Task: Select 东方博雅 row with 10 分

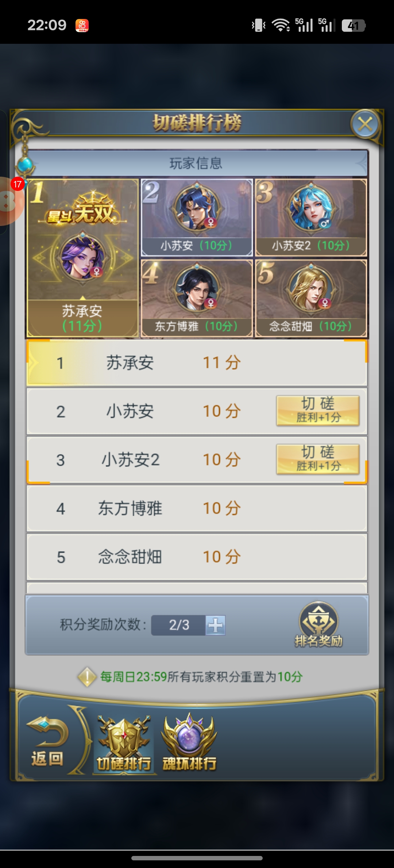Action: (197, 508)
